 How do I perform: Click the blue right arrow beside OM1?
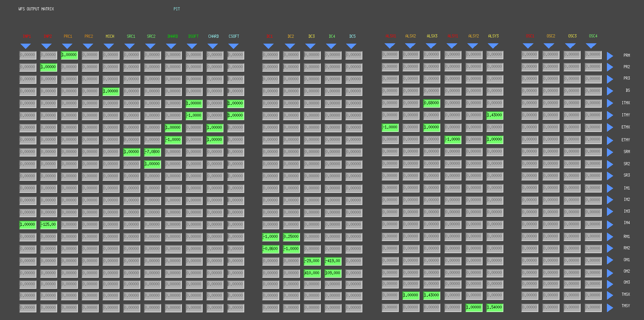[610, 260]
